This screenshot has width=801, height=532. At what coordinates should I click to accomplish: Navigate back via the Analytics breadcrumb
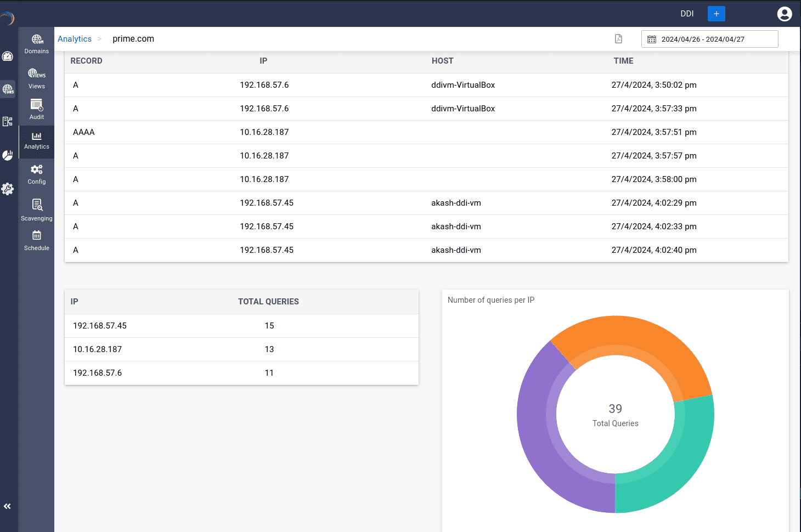[75, 38]
